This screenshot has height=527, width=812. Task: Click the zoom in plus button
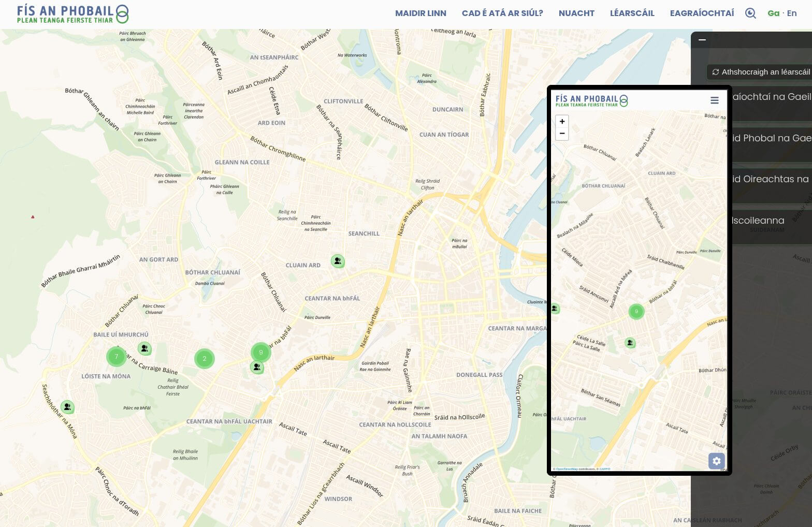562,122
